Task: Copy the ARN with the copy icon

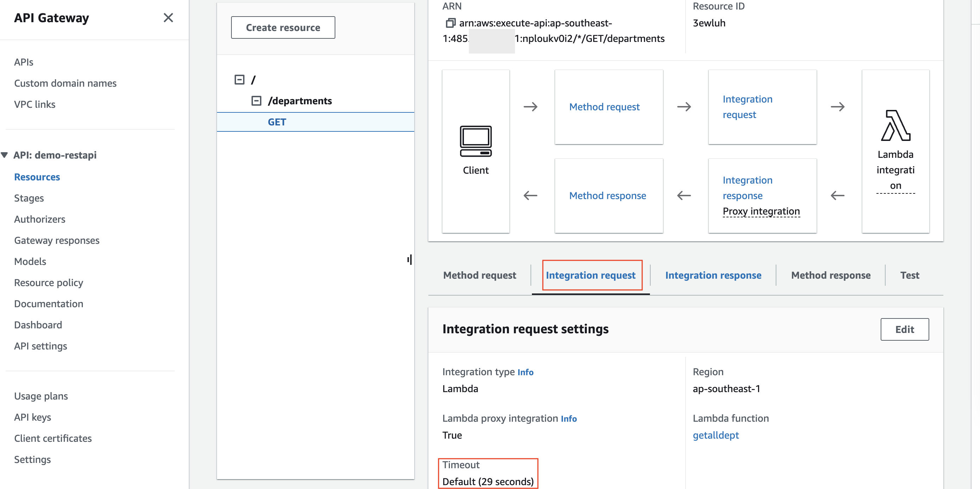Action: point(450,23)
